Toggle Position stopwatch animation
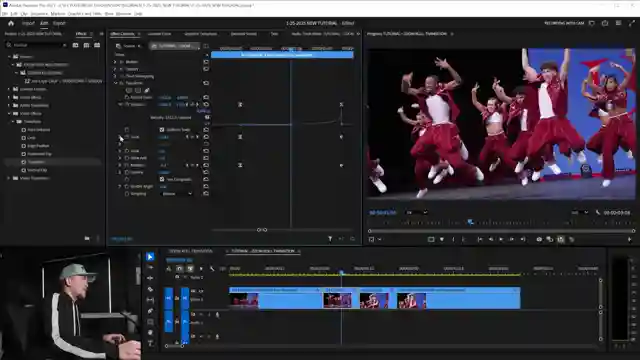Image resolution: width=640 pixels, height=360 pixels. tap(127, 104)
